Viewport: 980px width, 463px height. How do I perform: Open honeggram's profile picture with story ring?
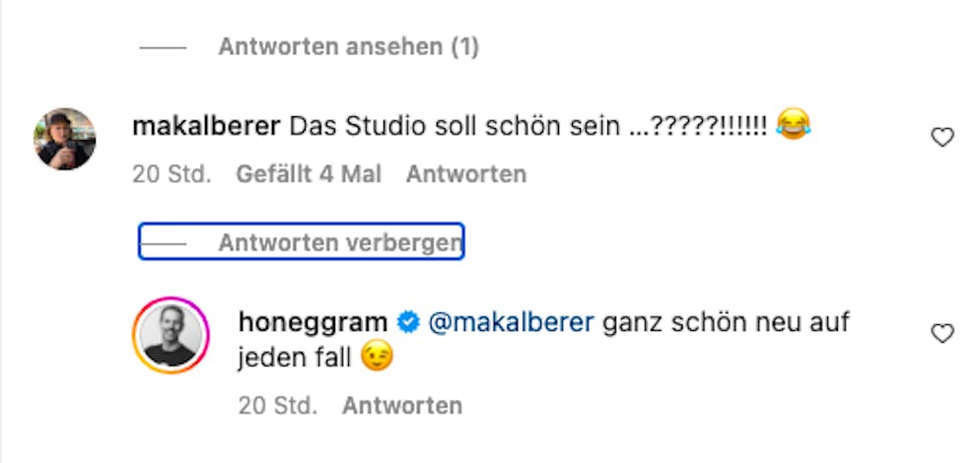point(171,334)
